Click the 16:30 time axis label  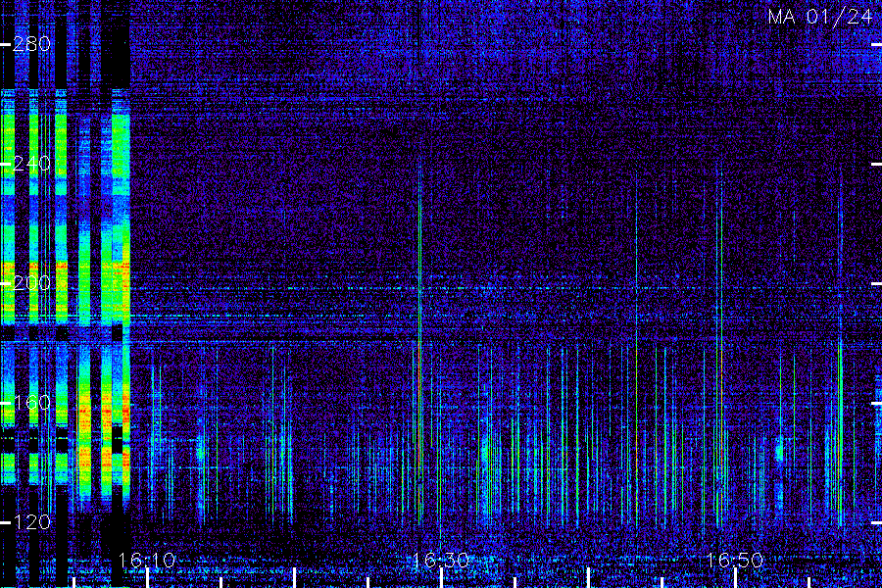tap(440, 561)
